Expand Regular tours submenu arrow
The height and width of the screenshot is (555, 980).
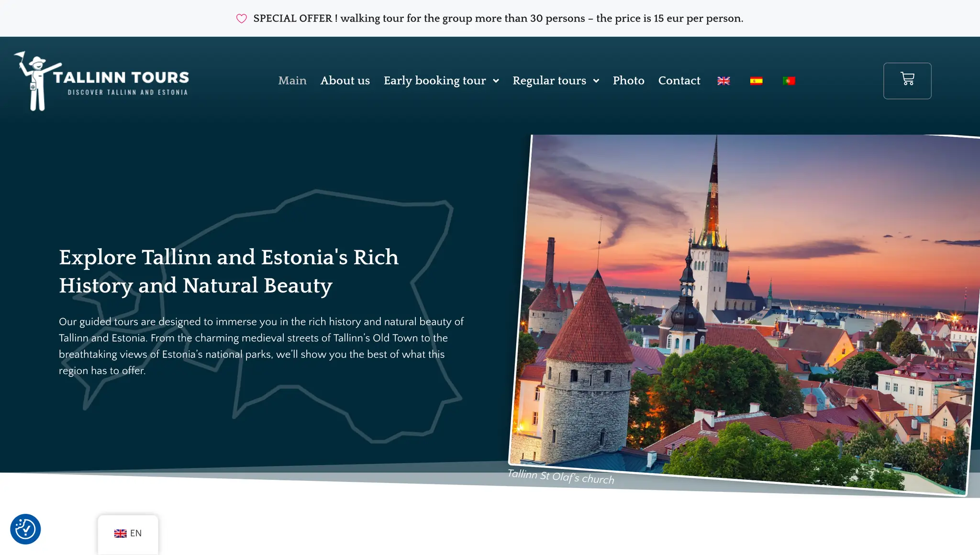coord(596,81)
